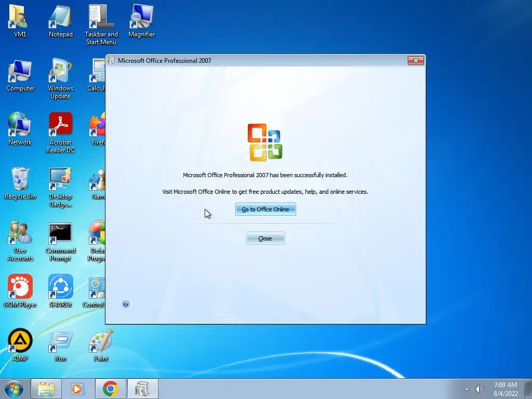
Task: Select the Computer desktop icon
Action: 20,76
